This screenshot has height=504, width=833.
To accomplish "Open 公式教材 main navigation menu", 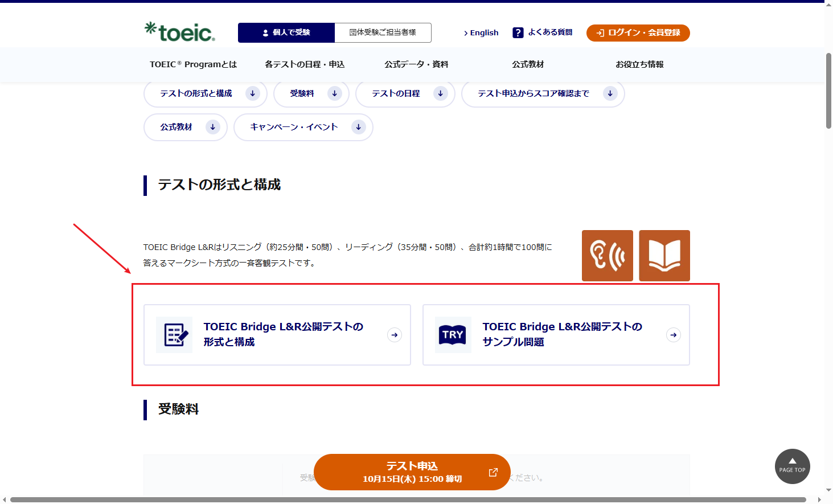I will (528, 64).
